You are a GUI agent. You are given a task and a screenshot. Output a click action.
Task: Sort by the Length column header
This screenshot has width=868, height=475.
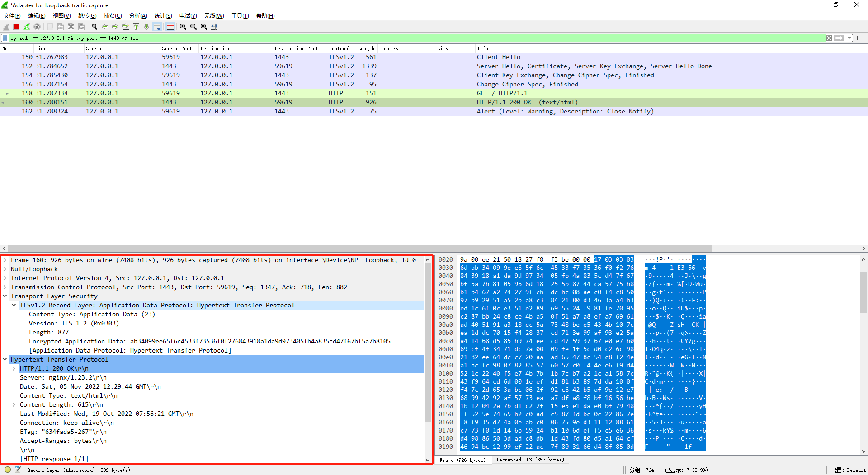tap(366, 48)
